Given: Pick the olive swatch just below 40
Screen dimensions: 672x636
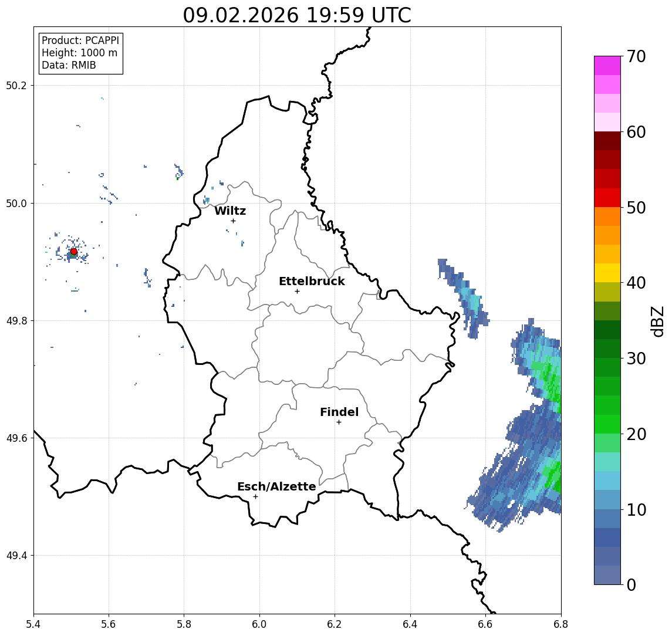Looking at the screenshot, I should [607, 292].
